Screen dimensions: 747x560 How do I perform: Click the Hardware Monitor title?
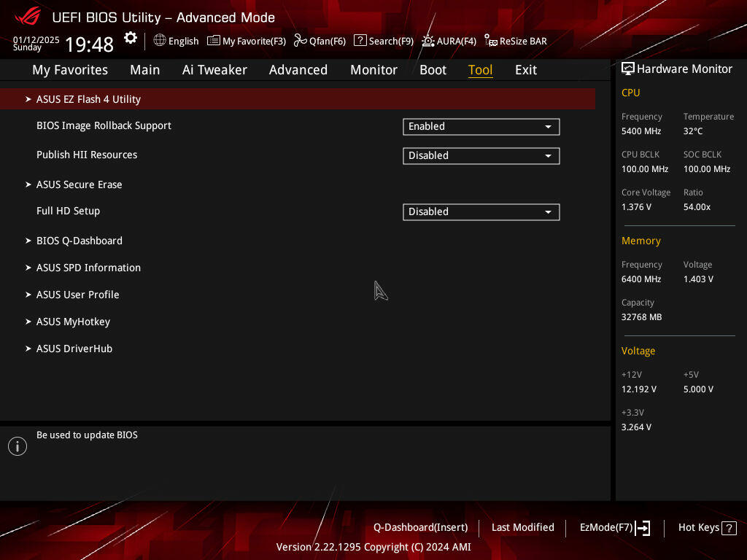684,69
